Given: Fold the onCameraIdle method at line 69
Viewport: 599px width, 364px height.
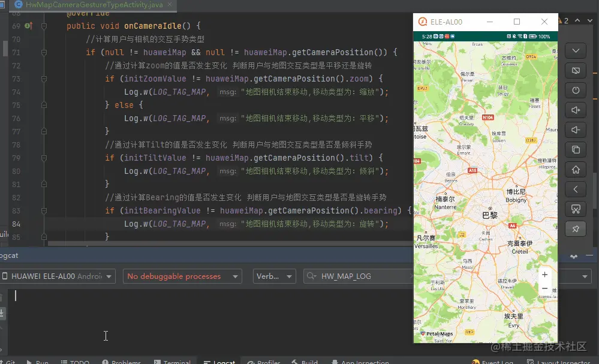Looking at the screenshot, I should click(x=44, y=26).
